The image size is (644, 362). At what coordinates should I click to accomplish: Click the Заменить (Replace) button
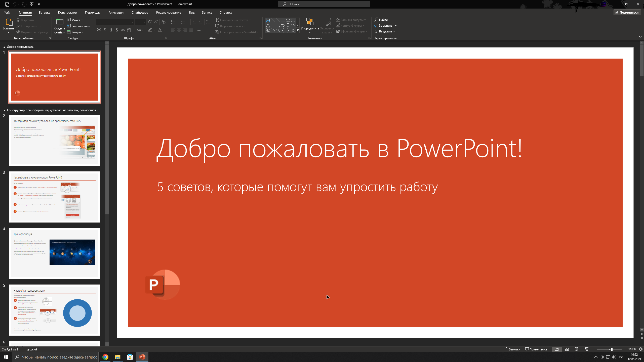coord(383,26)
